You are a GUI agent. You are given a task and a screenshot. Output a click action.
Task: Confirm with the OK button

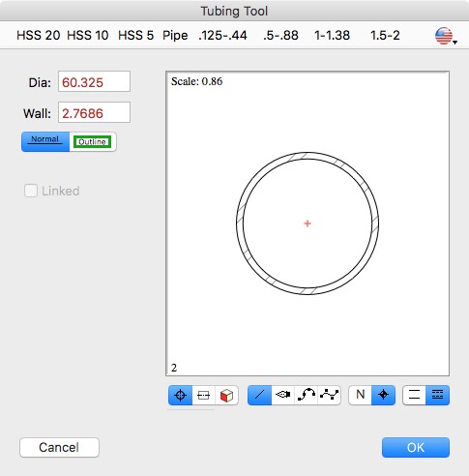point(416,447)
